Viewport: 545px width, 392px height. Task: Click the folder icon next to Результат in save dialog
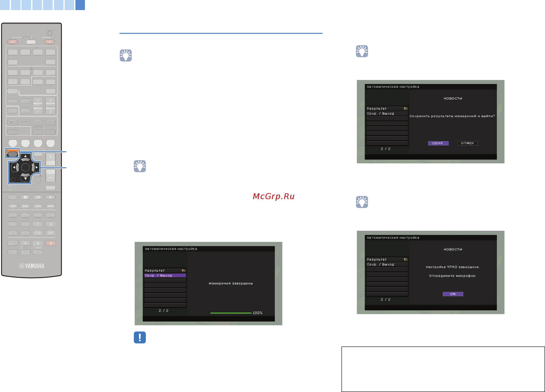pyautogui.click(x=406, y=109)
